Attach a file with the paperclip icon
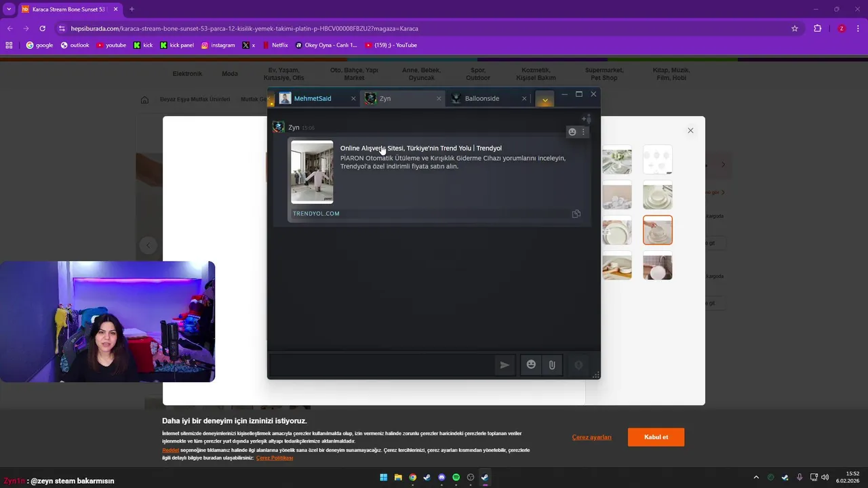 pyautogui.click(x=552, y=365)
